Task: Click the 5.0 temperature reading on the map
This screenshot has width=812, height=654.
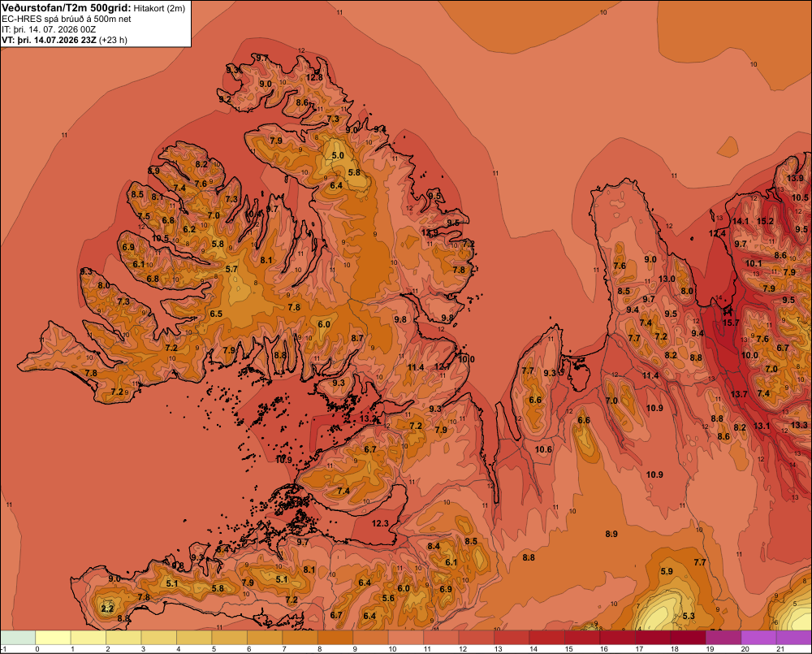Action: pos(338,155)
